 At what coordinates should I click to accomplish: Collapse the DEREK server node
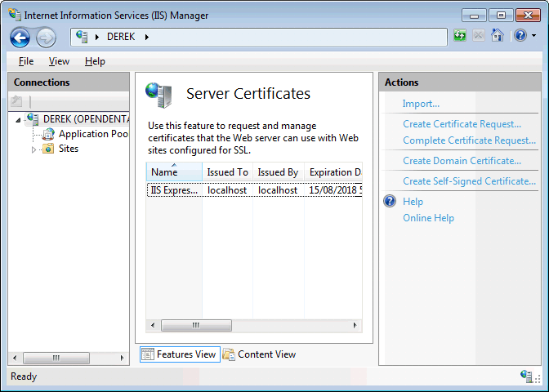(x=18, y=120)
